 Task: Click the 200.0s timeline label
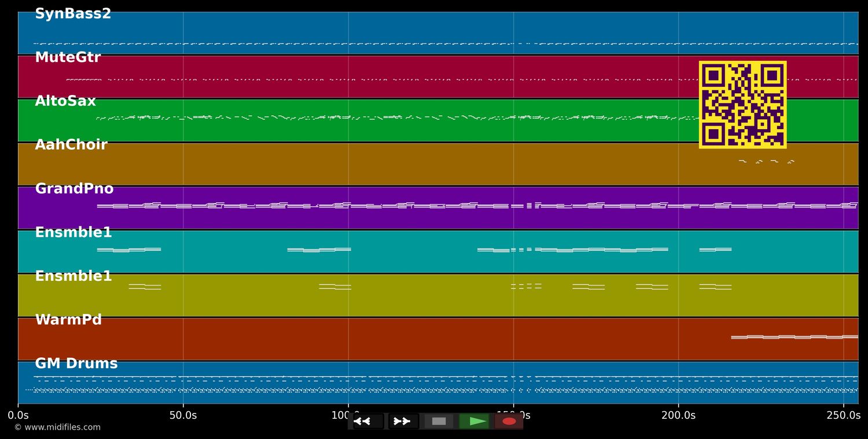tap(678, 415)
